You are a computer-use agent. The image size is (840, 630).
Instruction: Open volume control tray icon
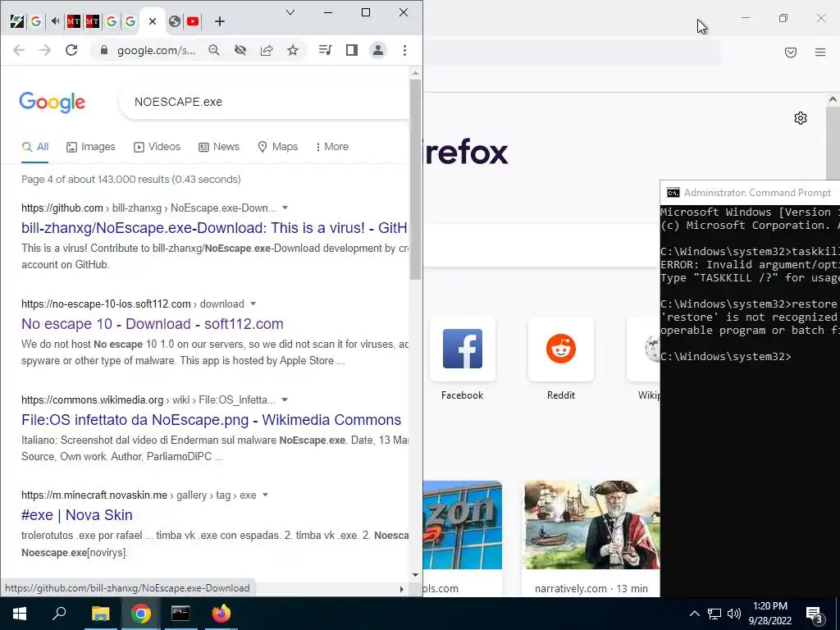point(734,614)
